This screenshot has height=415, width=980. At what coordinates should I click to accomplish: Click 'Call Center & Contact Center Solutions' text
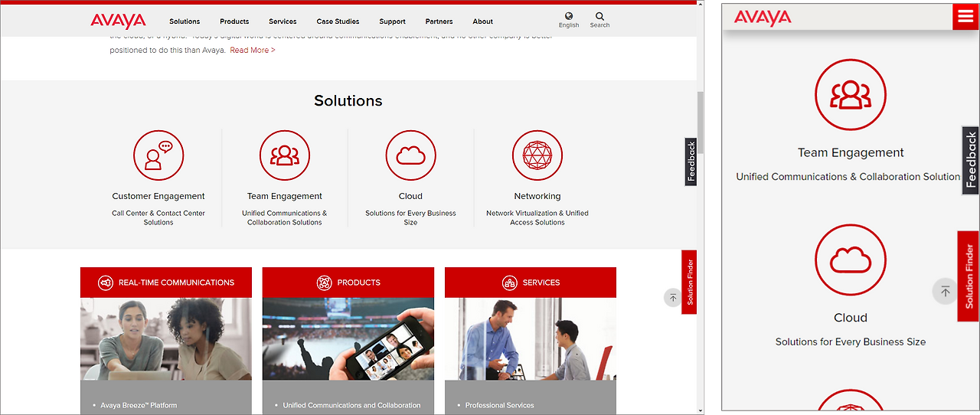click(x=158, y=217)
